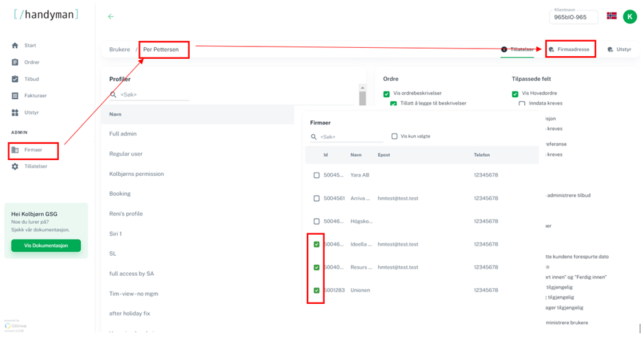Open Utstyr grid icon in sidebar

15,112
